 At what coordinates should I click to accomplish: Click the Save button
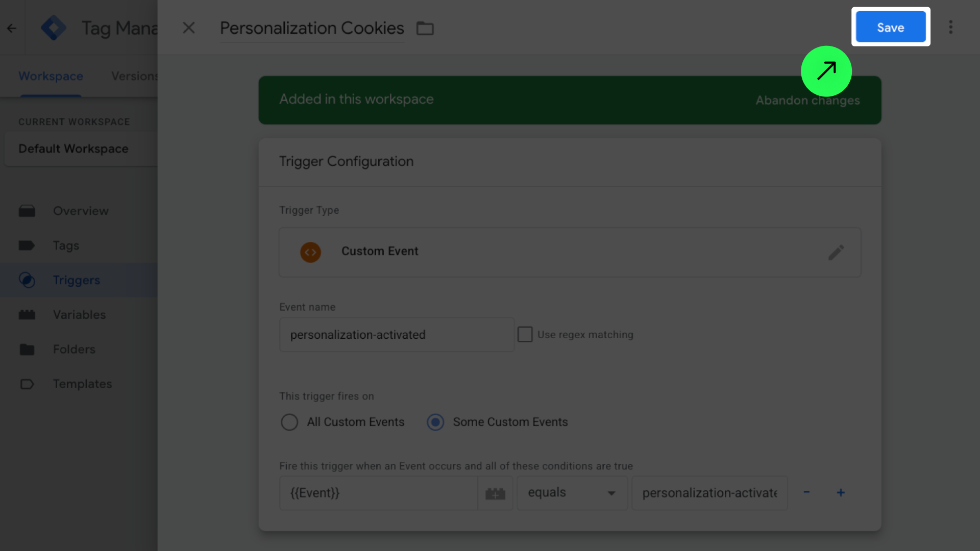(890, 27)
